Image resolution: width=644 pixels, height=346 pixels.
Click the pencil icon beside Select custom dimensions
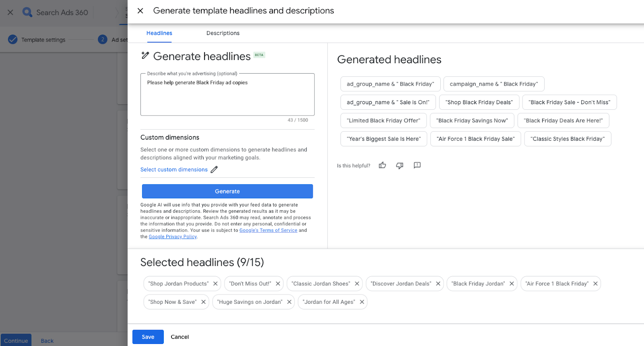[x=214, y=170]
